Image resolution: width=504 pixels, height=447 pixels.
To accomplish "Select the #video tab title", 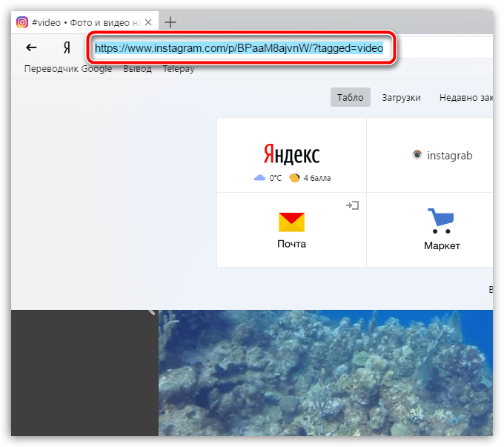I will (86, 22).
